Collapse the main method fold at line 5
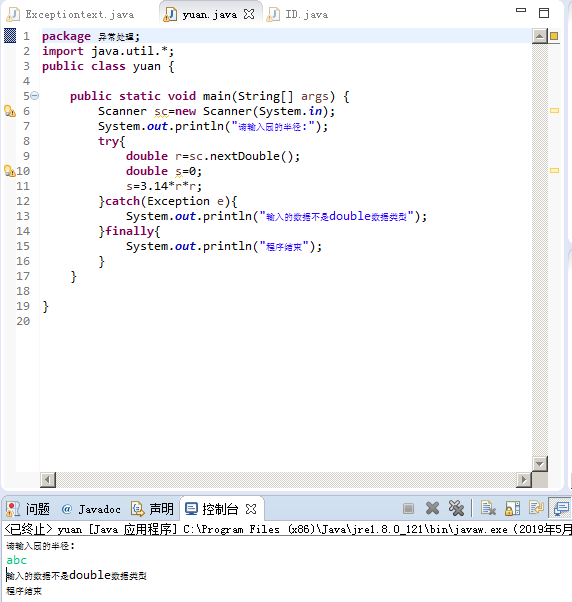Screen dimensions: 572x602 click(x=35, y=95)
